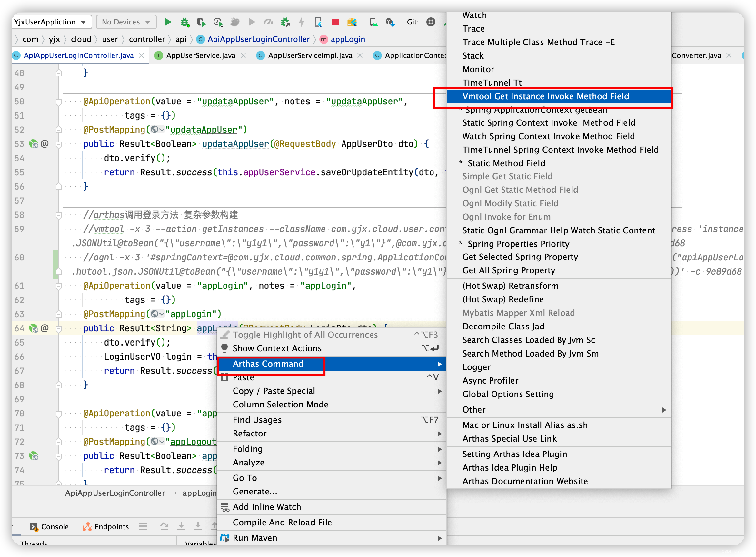The image size is (756, 557).
Task: Click the Step Over debug icon
Action: 164,526
